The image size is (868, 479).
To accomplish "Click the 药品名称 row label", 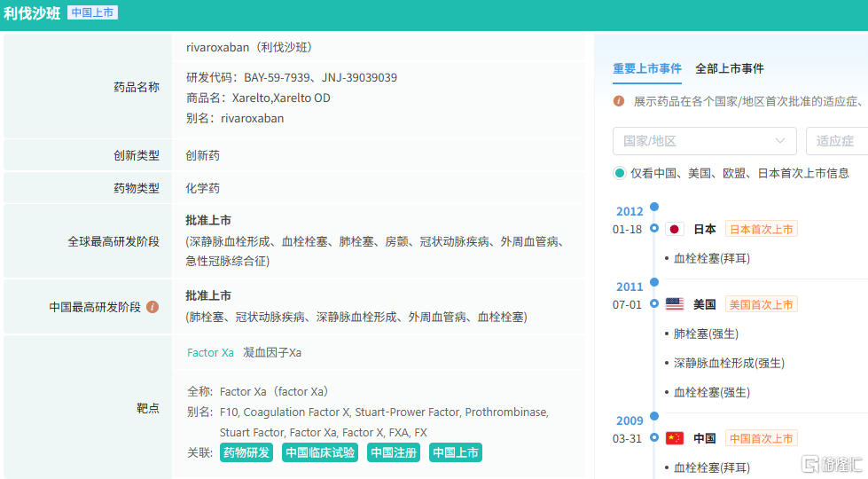I will click(x=137, y=87).
